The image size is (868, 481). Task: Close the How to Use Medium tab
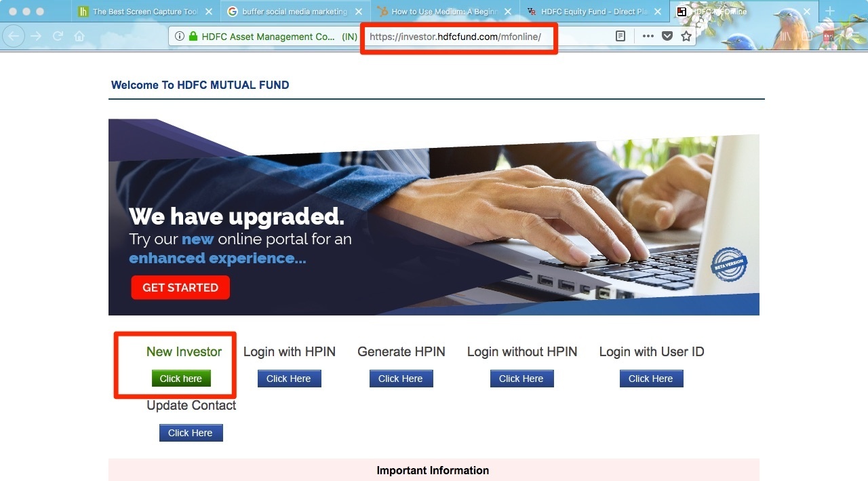[508, 12]
